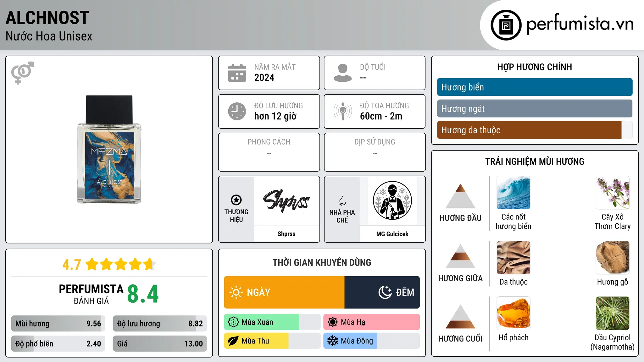Image resolution: width=644 pixels, height=362 pixels.
Task: Open the Shprss brand logo
Action: pos(286,201)
